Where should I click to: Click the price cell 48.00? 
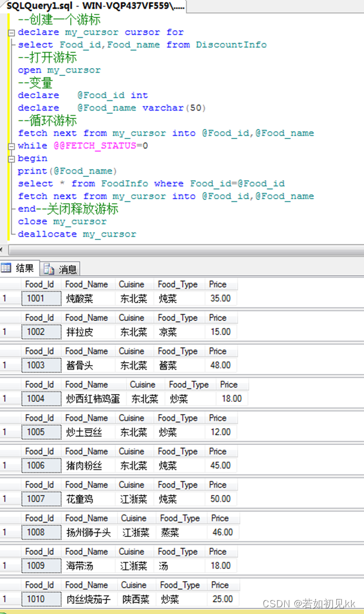click(221, 365)
